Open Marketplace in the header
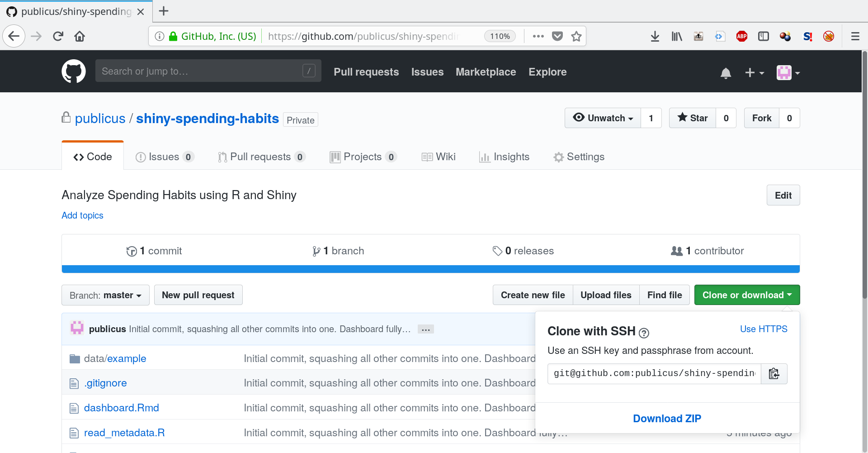The height and width of the screenshot is (453, 868). (486, 72)
